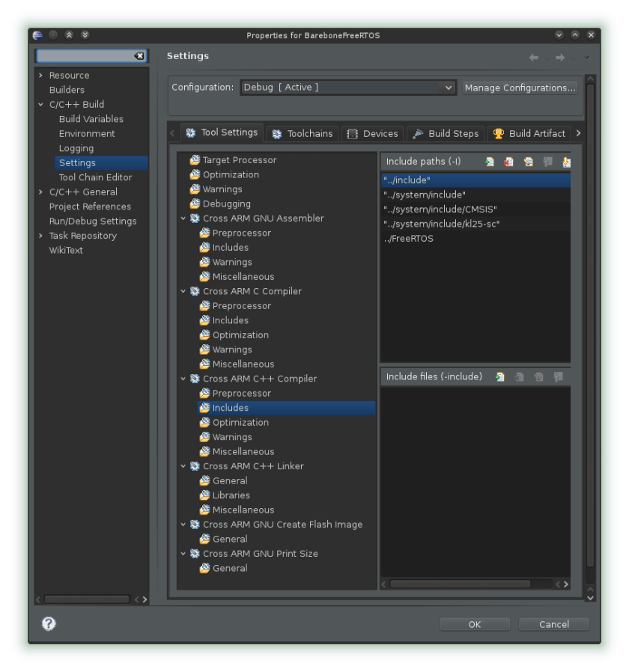This screenshot has height=672, width=629.
Task: Click the horizontal scrollbar under include lists
Action: coord(460,584)
